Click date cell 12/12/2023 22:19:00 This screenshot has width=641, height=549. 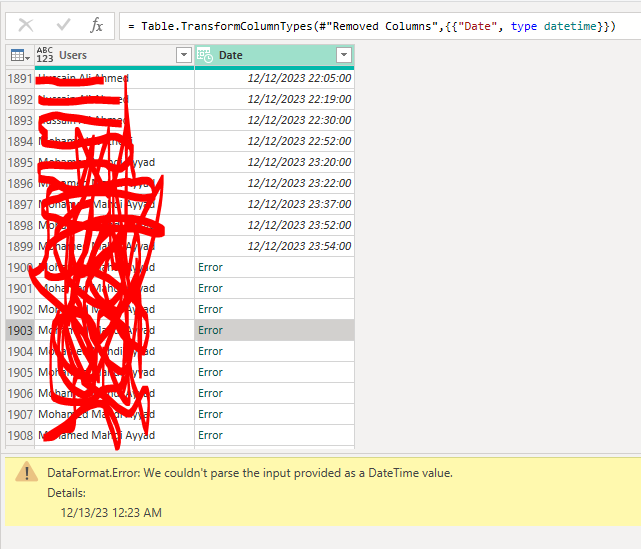click(x=274, y=99)
